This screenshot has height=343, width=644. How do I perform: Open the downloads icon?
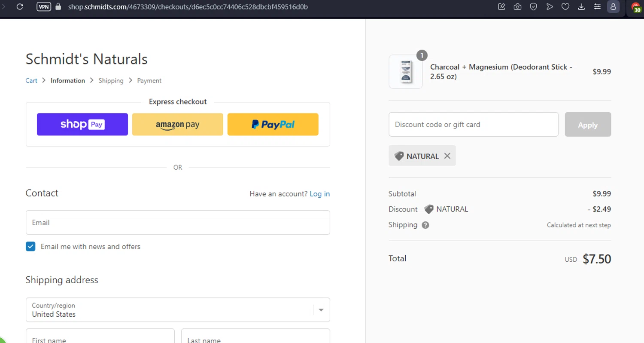[x=581, y=7]
